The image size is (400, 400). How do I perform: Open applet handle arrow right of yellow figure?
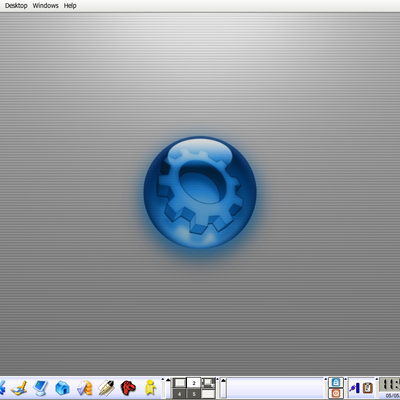point(163,388)
